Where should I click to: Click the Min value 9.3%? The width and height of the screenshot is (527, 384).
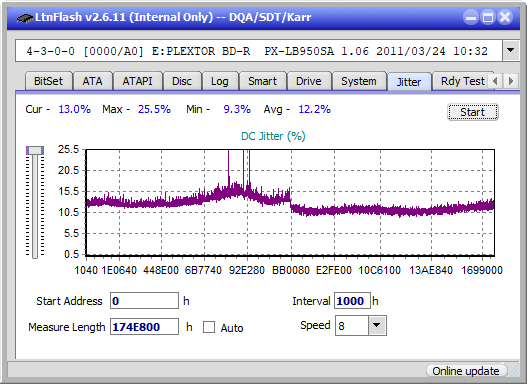pyautogui.click(x=237, y=109)
